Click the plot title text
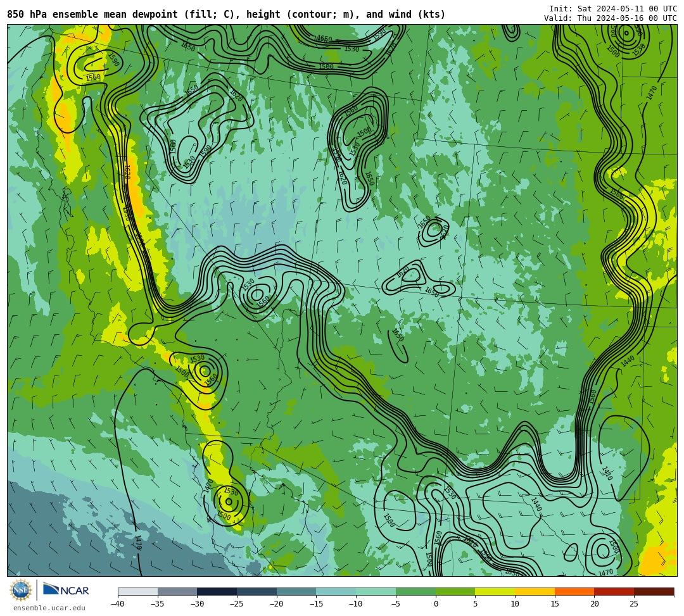Viewport: 684px width, 616px height. pos(226,15)
